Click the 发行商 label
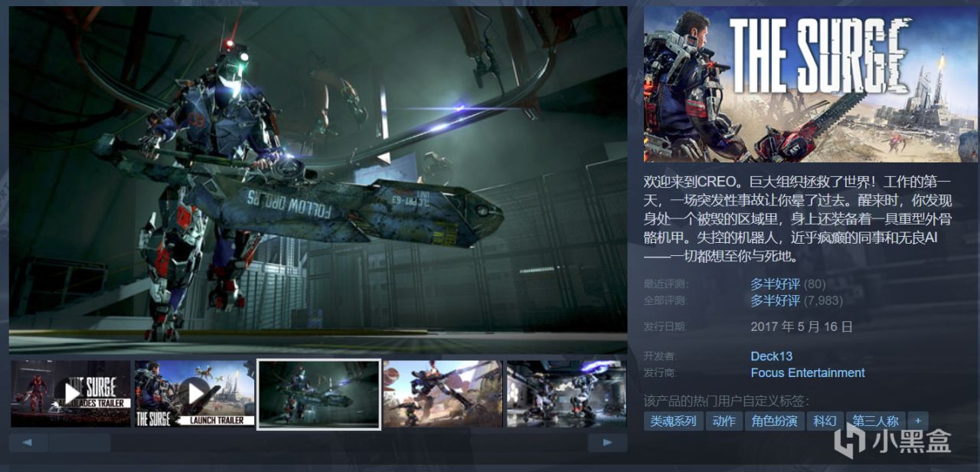This screenshot has height=472, width=980. [x=659, y=373]
